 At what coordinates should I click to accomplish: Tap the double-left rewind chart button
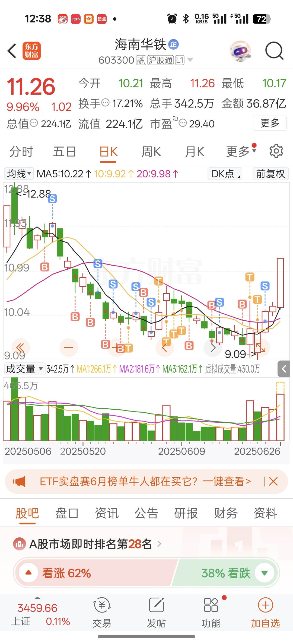[x=21, y=347]
